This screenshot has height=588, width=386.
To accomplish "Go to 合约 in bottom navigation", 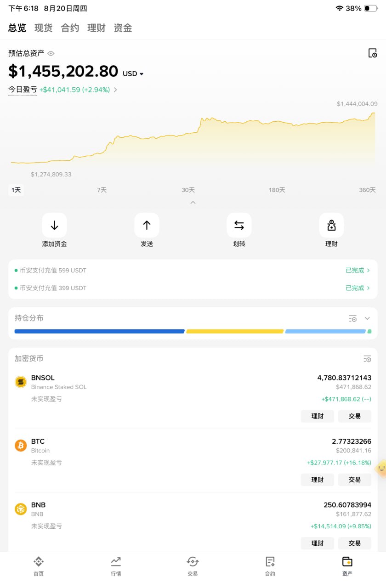I will coord(270,566).
